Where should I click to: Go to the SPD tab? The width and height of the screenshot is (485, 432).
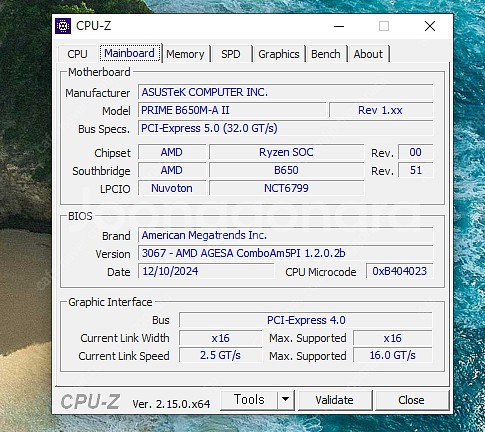[x=231, y=54]
